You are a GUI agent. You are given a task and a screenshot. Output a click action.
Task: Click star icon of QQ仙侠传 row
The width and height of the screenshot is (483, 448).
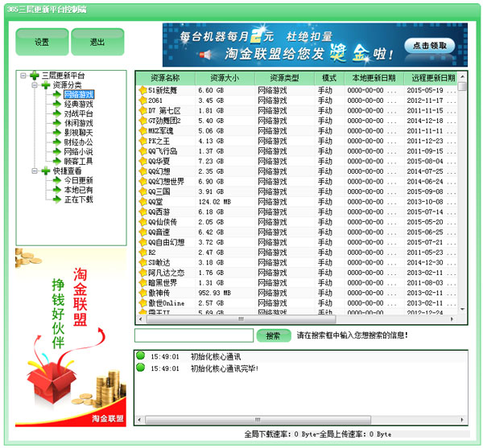(143, 222)
